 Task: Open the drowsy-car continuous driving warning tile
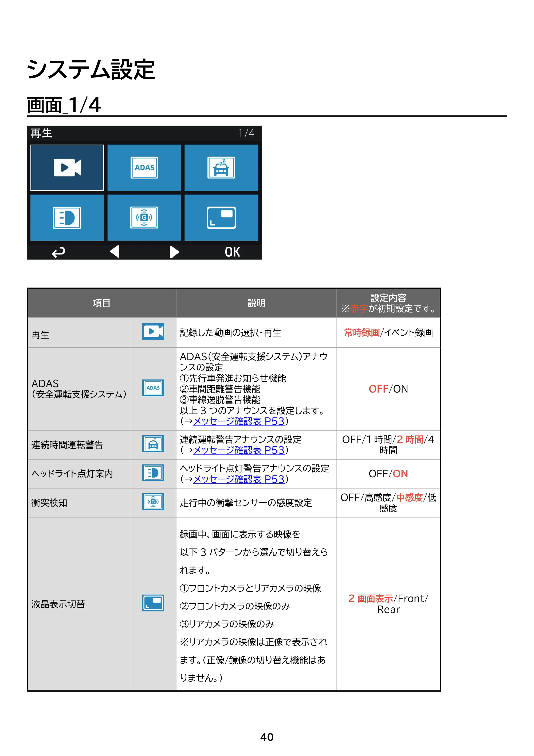point(221,168)
